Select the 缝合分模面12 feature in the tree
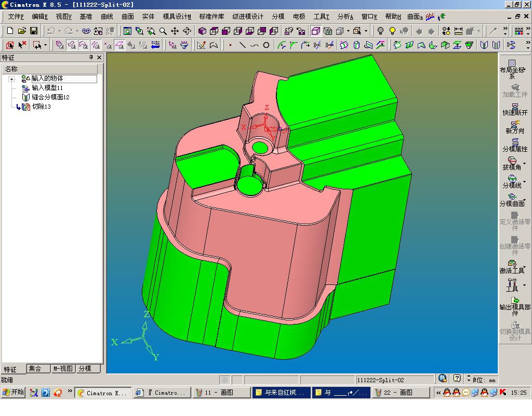 [x=50, y=97]
